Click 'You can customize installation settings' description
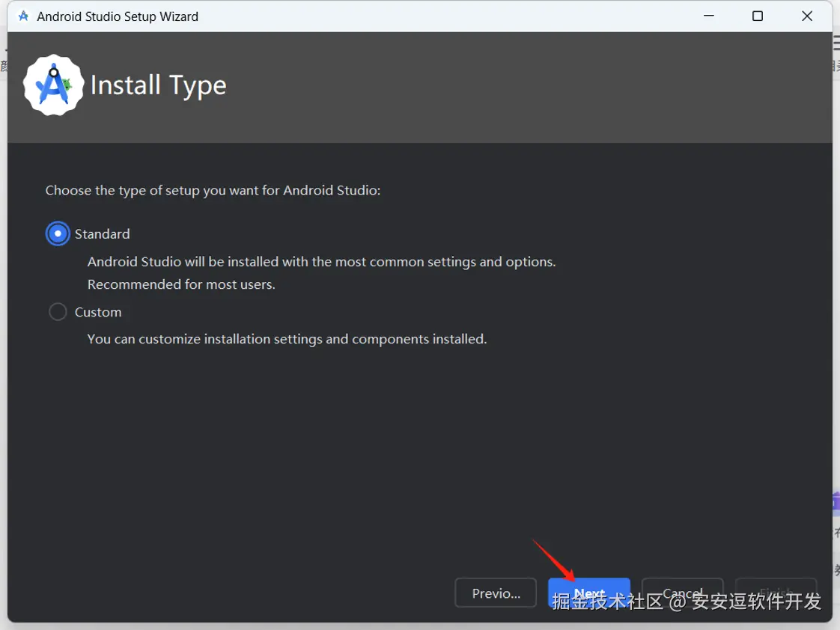Screen dimensions: 840x630 287,340
